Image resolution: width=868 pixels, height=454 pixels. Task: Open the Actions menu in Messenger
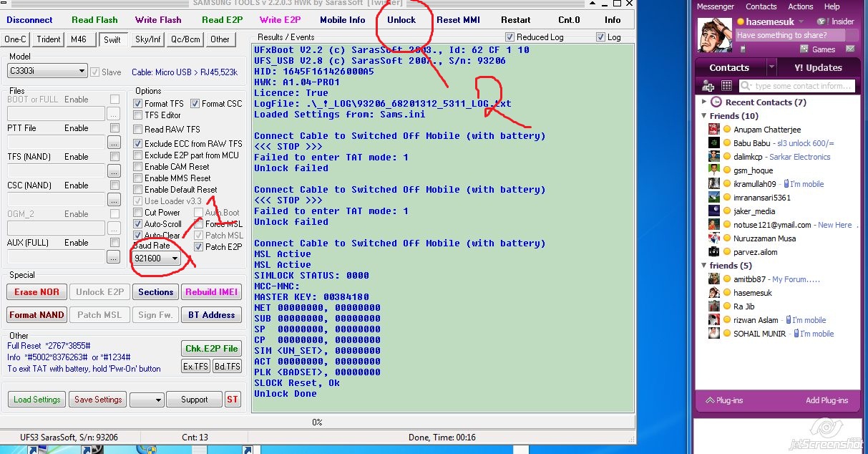click(x=800, y=6)
